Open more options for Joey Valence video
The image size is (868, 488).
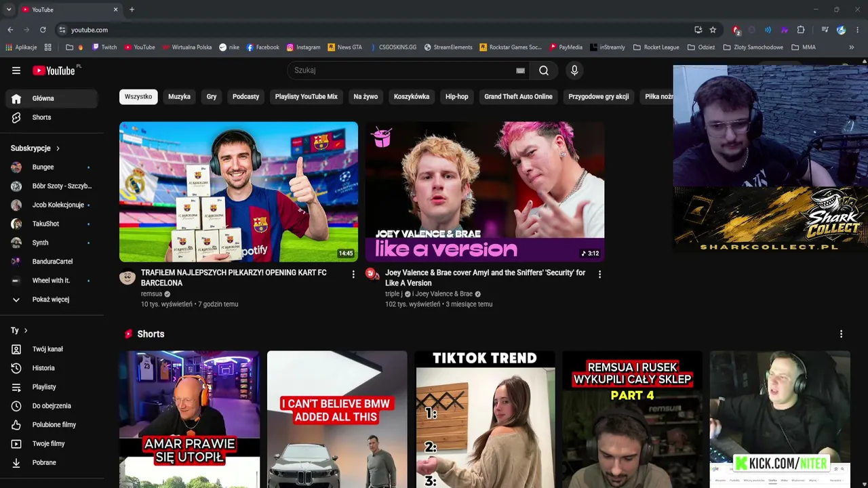pos(599,274)
